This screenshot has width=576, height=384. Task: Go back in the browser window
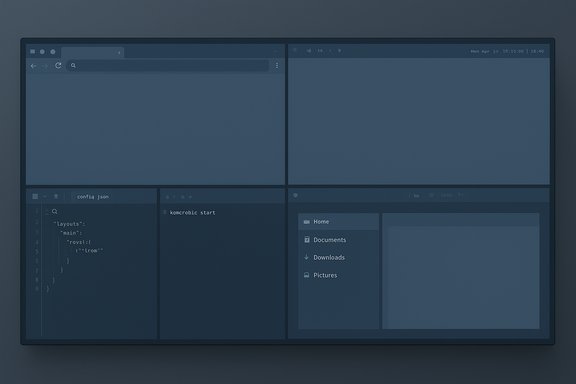pos(33,66)
